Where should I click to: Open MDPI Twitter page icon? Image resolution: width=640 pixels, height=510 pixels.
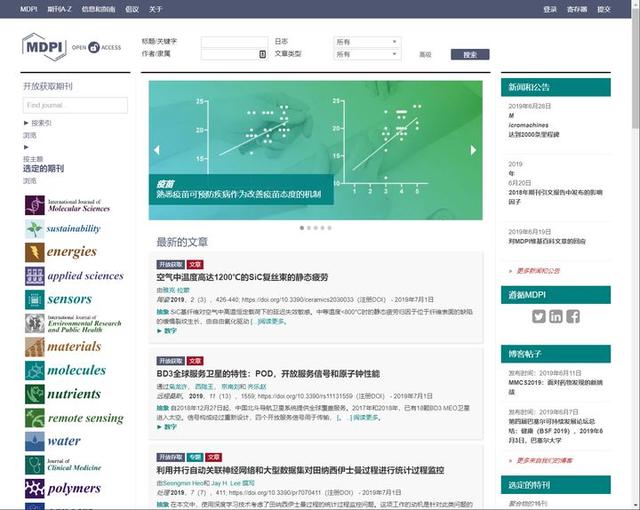coord(538,316)
